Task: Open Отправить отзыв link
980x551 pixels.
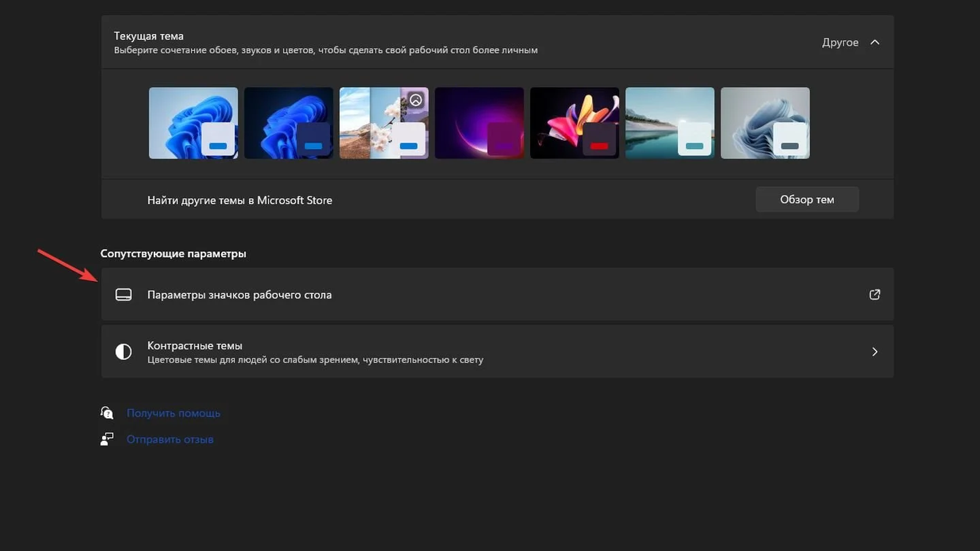Action: [170, 439]
